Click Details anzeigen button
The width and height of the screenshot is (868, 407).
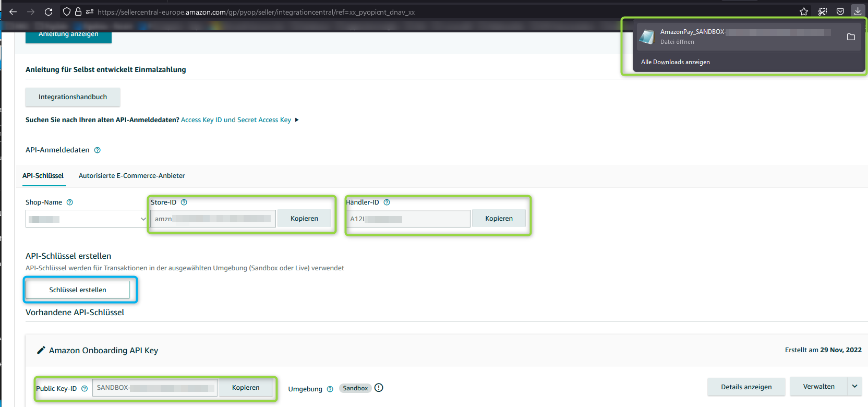click(x=746, y=387)
